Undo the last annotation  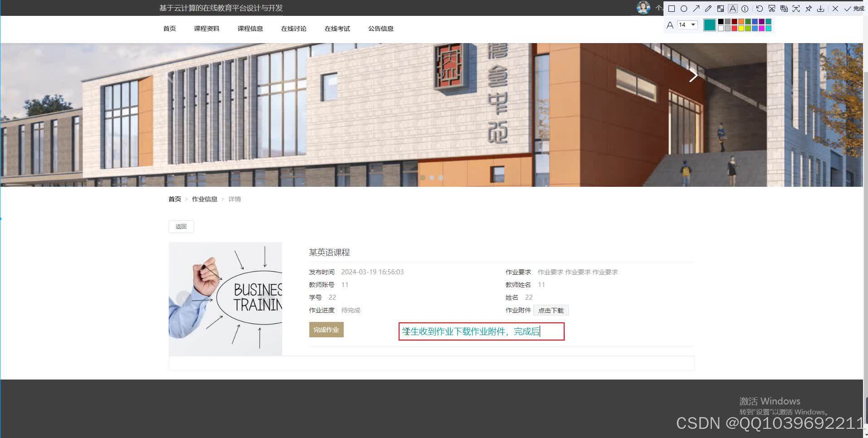click(x=760, y=9)
